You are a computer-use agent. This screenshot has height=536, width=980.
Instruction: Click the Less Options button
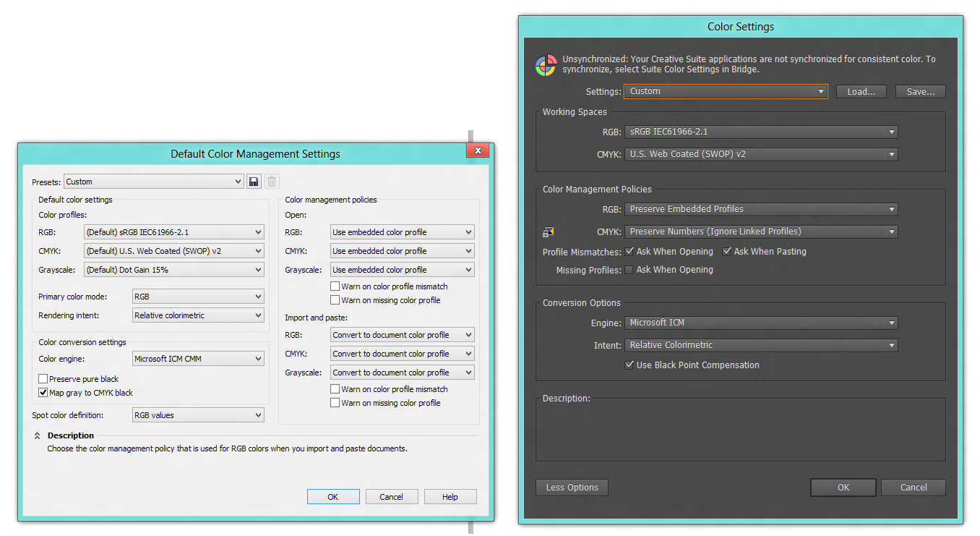click(572, 488)
